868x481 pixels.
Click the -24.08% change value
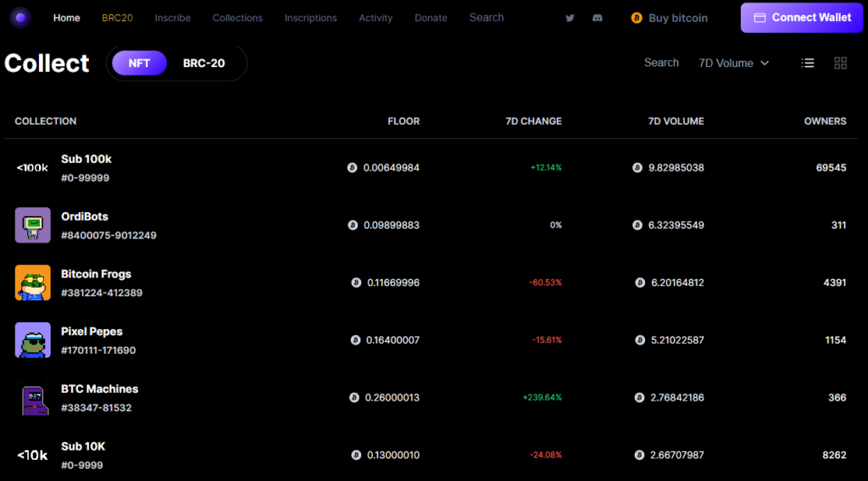pos(546,455)
